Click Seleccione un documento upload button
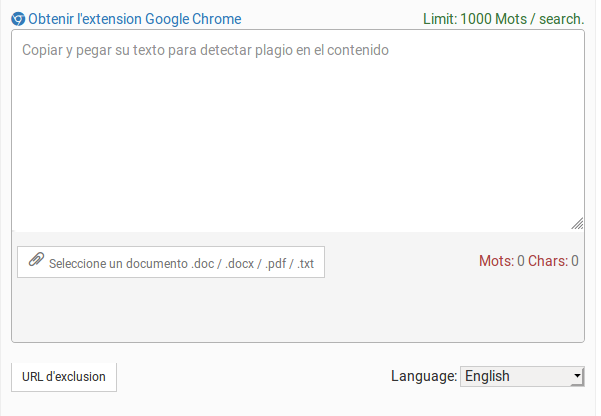 (171, 262)
